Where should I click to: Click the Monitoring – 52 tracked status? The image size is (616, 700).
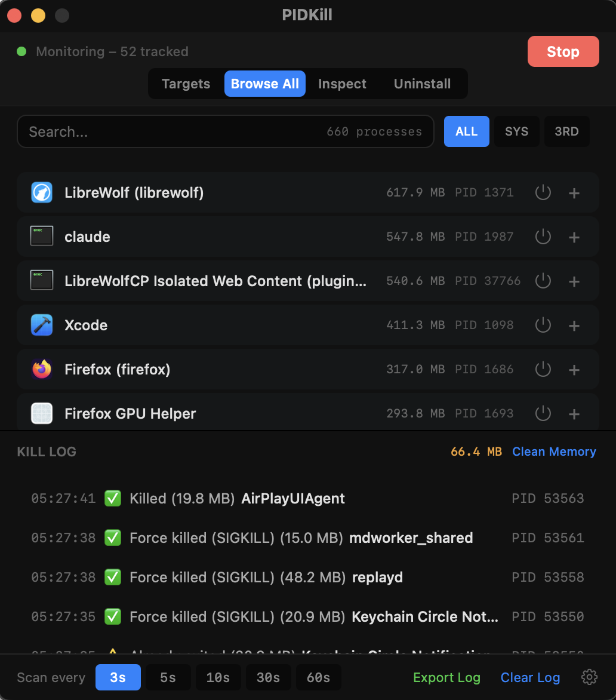(x=112, y=51)
